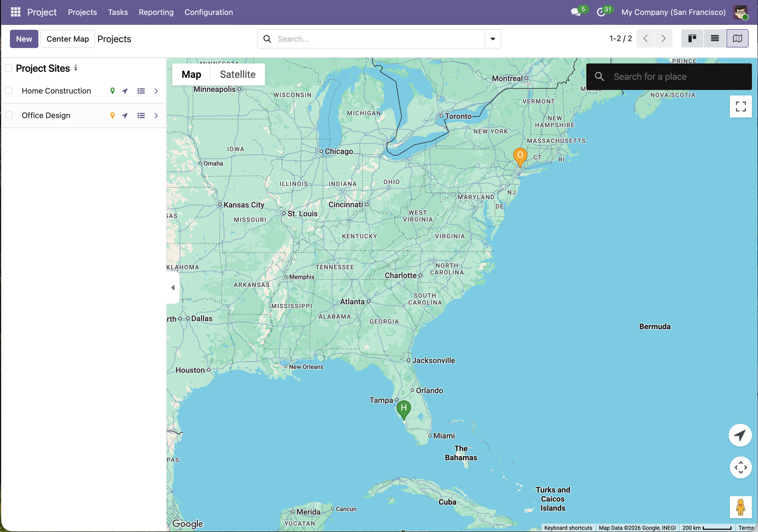758x532 pixels.
Task: Open the My Company (San Francisco) switcher
Action: pos(674,12)
